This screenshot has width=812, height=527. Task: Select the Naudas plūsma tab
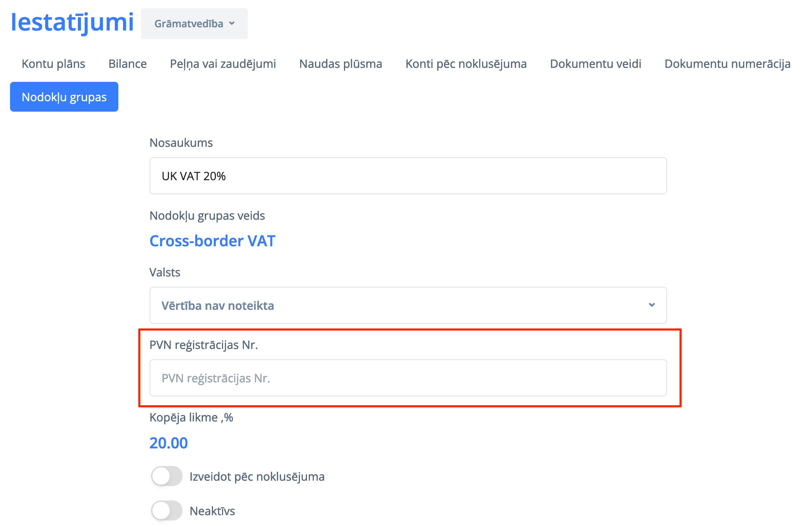coord(340,64)
